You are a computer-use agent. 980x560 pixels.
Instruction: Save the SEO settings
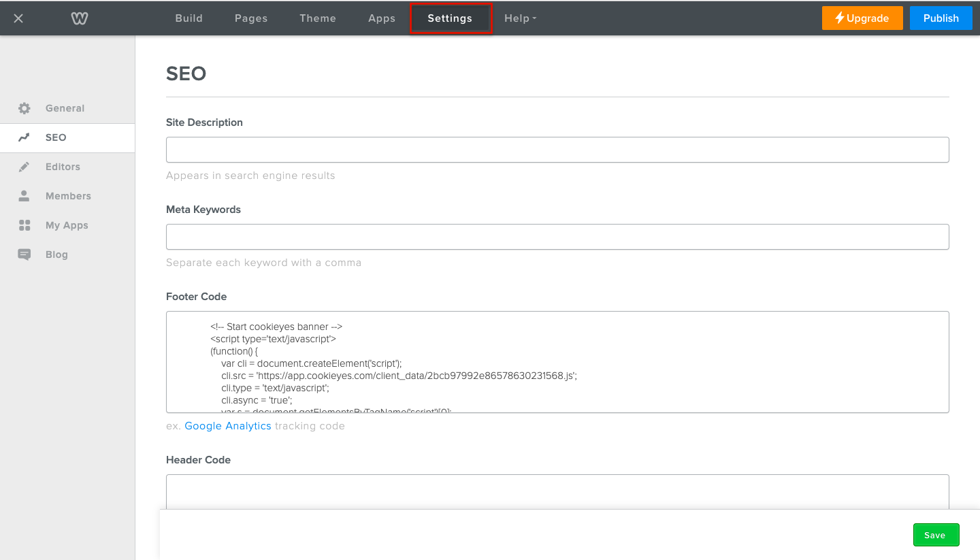(936, 535)
